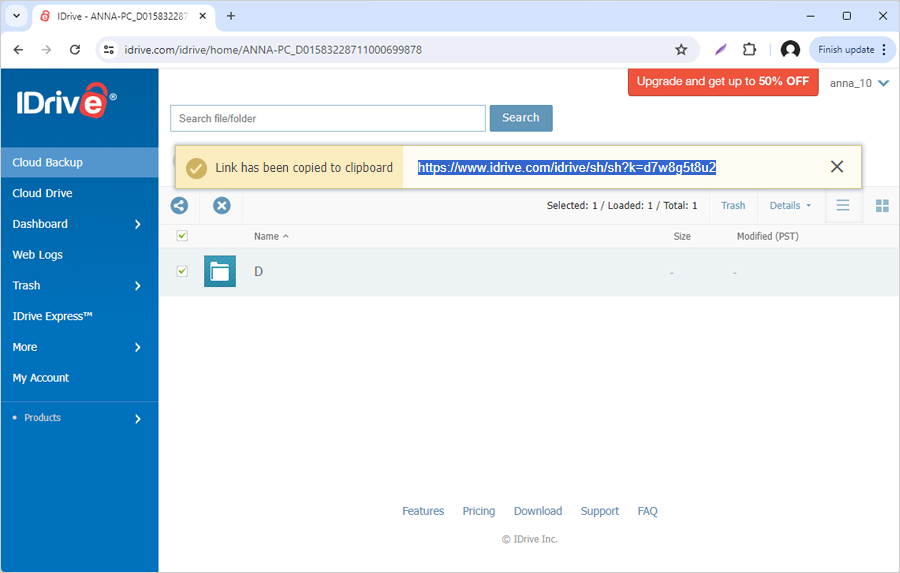
Task: Expand the Dashboard submenu arrow
Action: [138, 224]
